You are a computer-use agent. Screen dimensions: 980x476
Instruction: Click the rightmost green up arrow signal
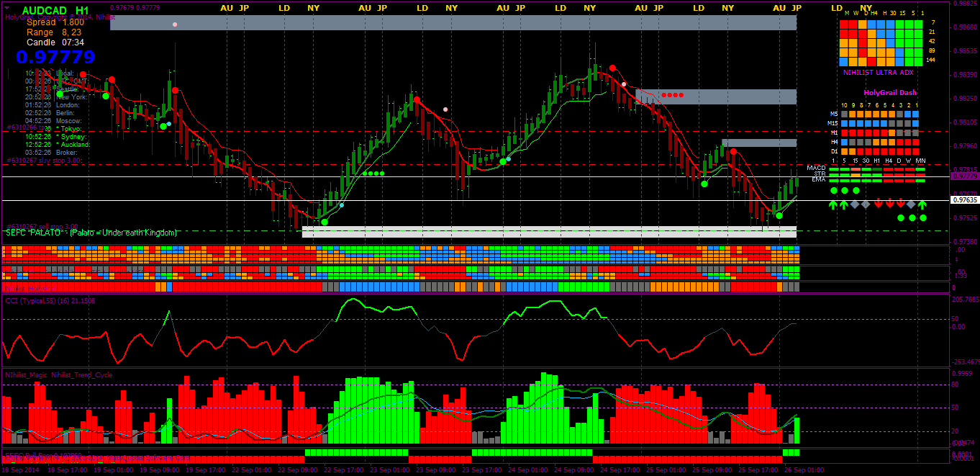click(922, 205)
